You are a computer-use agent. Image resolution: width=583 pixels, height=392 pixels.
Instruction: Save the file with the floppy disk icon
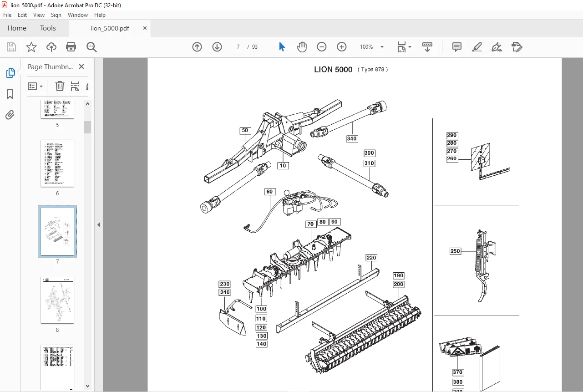(11, 47)
